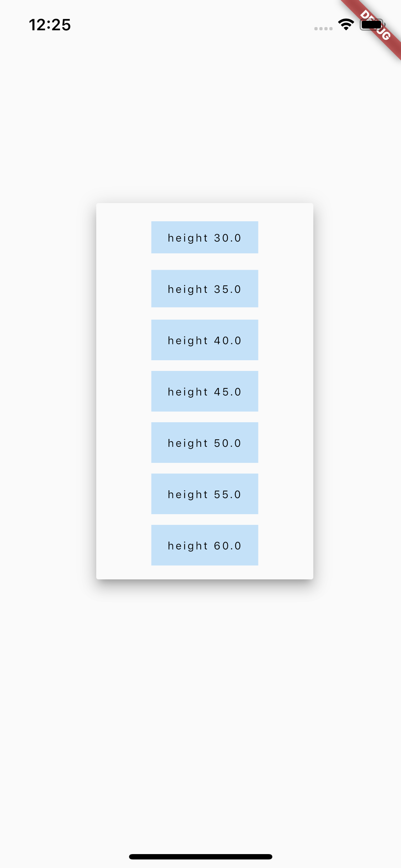Click the "45.0" value text label
This screenshot has height=868, width=401.
[x=227, y=392]
